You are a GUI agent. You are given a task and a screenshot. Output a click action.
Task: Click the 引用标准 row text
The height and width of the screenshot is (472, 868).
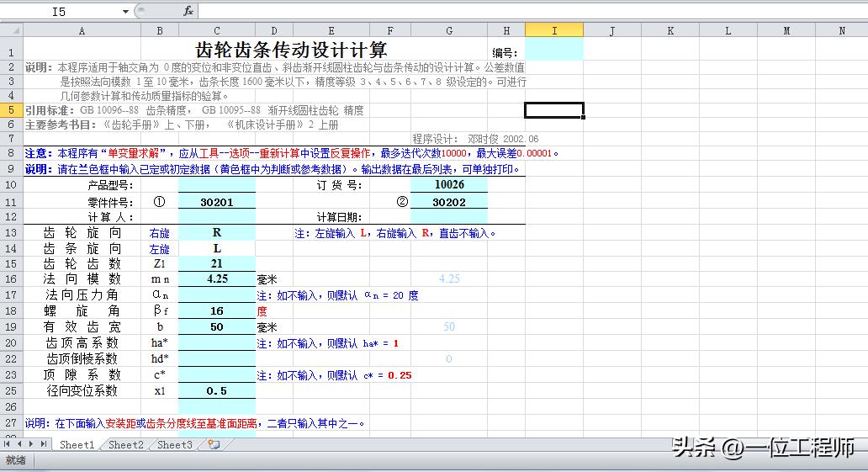coord(194,110)
